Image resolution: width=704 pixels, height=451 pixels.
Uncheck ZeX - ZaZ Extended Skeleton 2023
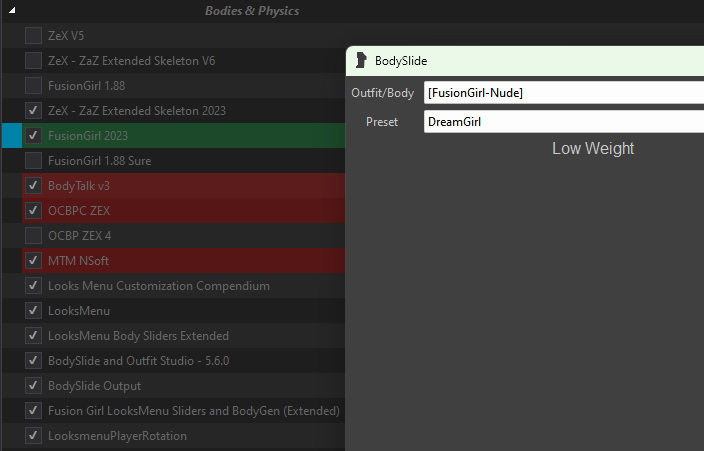pos(33,111)
